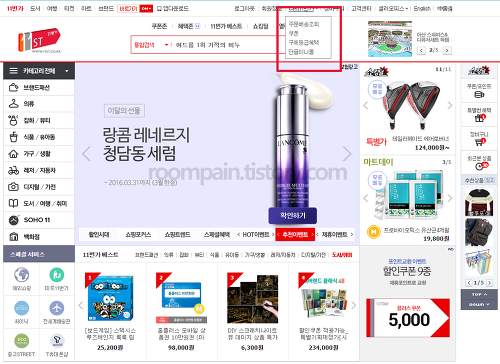Screen dimensions: 500x364
Task: Go to previous top ad banner
Action: point(421,50)
